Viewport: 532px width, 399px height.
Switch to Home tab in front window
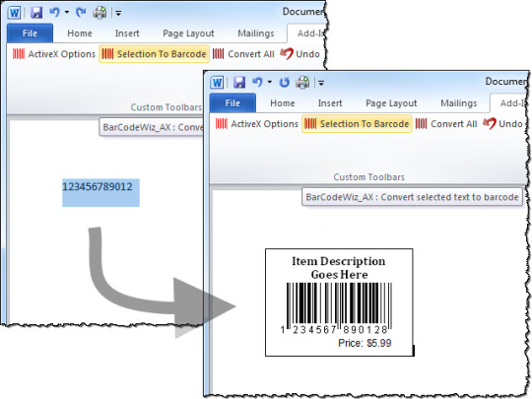(x=283, y=103)
